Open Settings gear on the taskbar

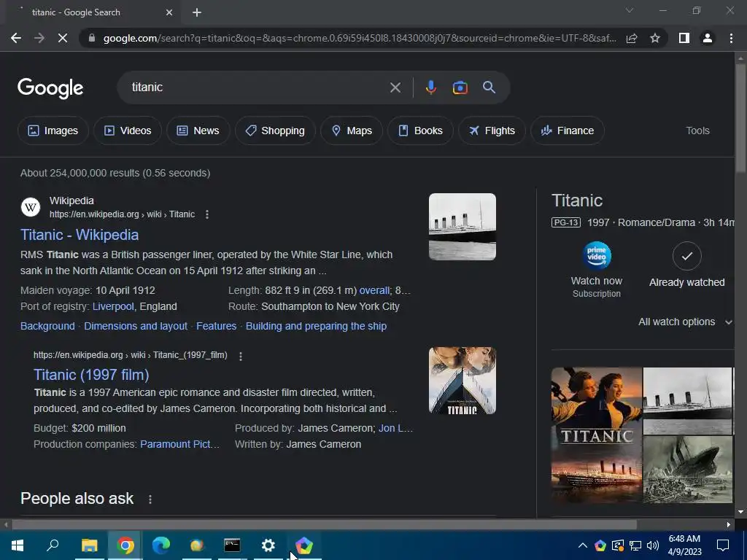click(x=268, y=545)
